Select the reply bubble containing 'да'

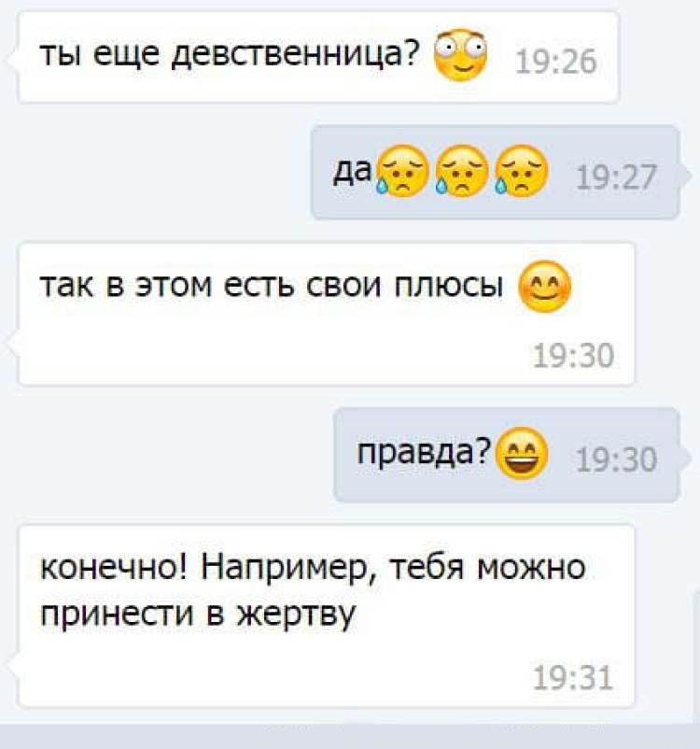496,173
